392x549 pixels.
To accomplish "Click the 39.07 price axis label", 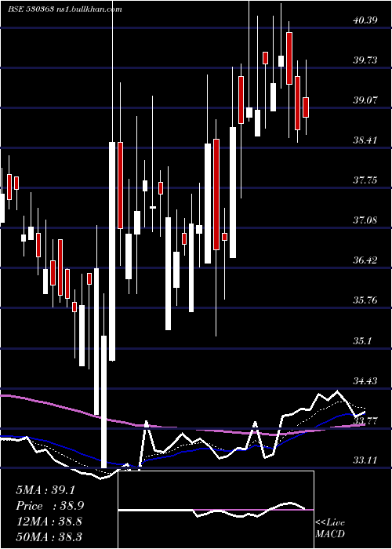I will pos(365,100).
